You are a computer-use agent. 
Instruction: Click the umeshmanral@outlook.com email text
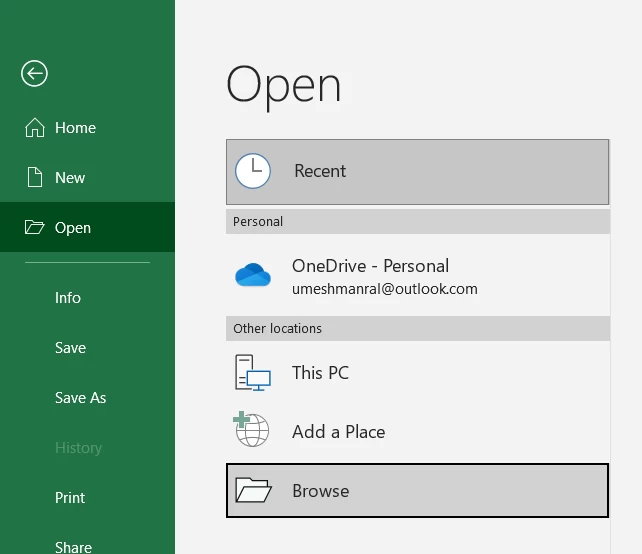pos(384,289)
